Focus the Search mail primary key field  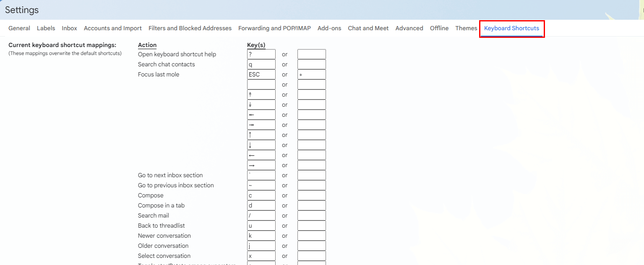click(261, 215)
